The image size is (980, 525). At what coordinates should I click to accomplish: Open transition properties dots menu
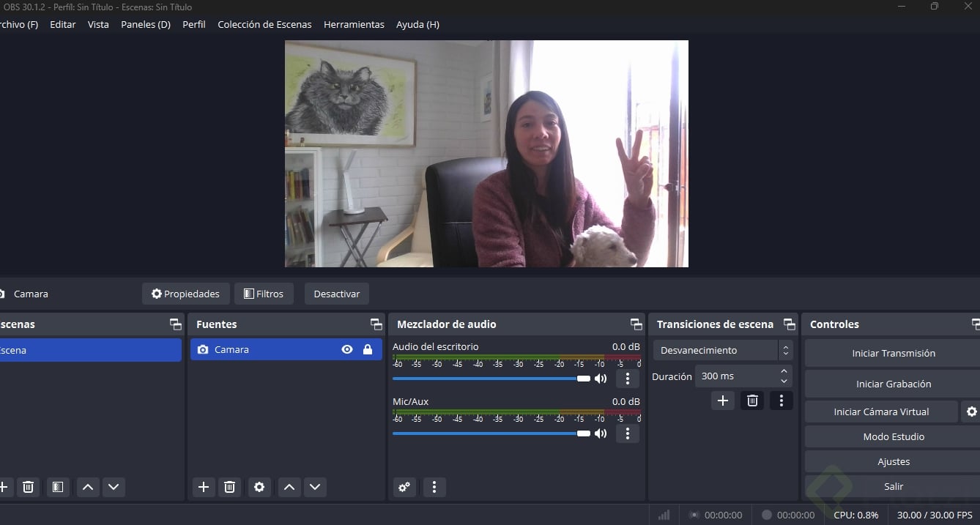click(782, 401)
